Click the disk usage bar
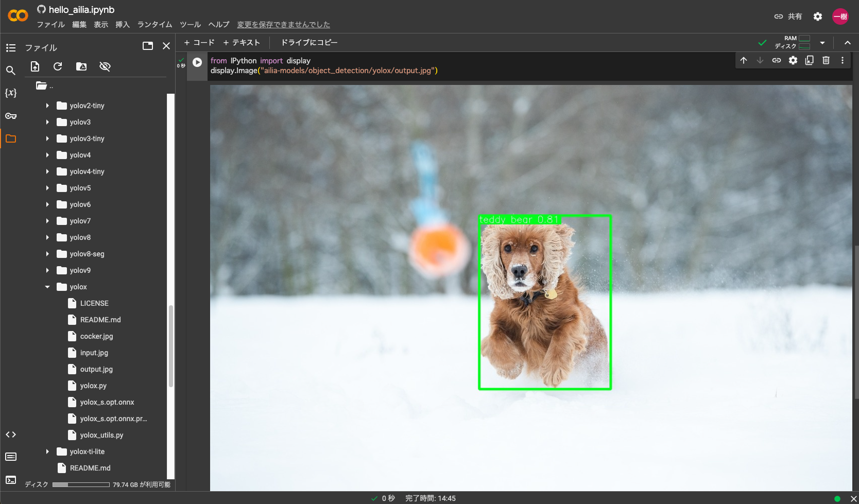 81,484
